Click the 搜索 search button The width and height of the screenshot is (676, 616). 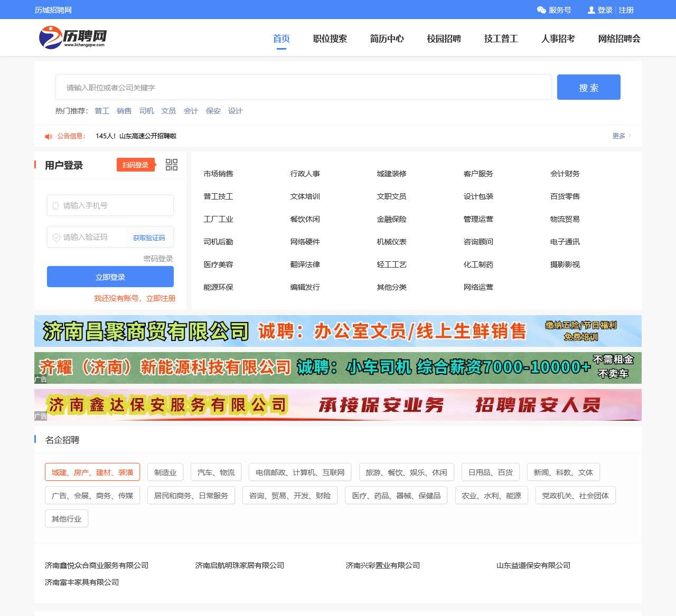[x=588, y=87]
